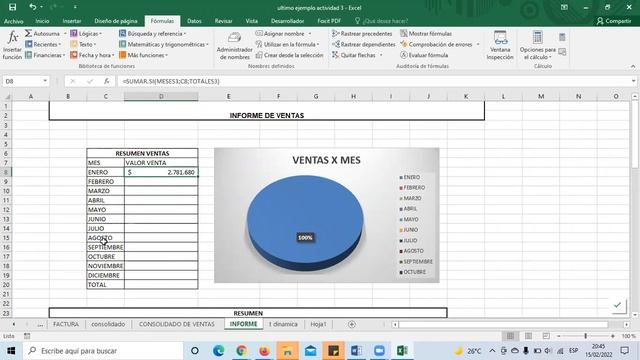Open Administrador de nombres

coord(234,46)
